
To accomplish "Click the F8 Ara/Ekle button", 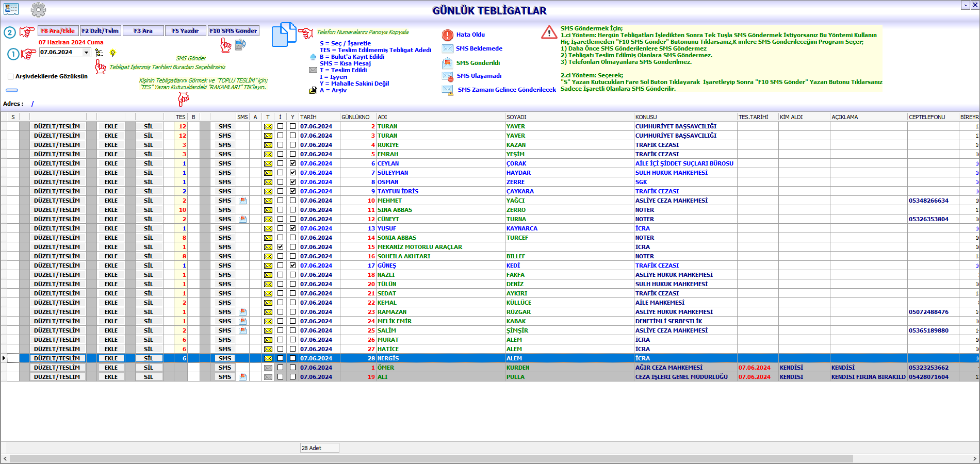I will [58, 31].
